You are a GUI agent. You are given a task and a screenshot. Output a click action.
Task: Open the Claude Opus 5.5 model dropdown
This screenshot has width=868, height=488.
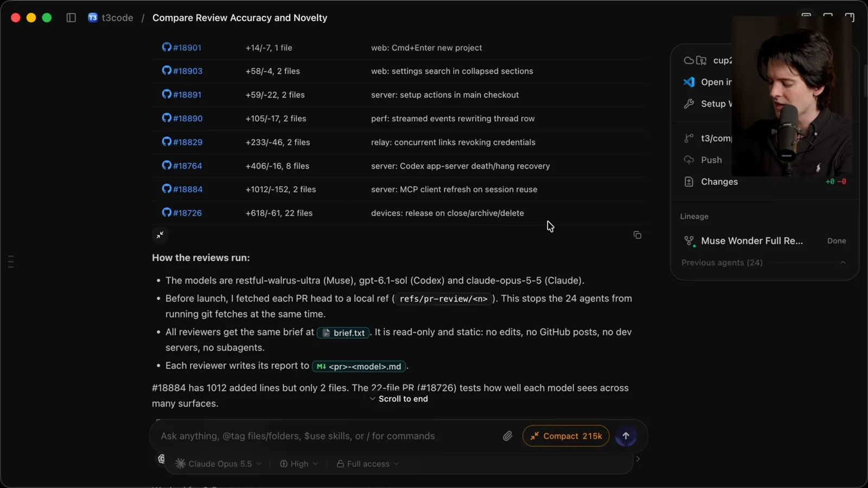[219, 464]
